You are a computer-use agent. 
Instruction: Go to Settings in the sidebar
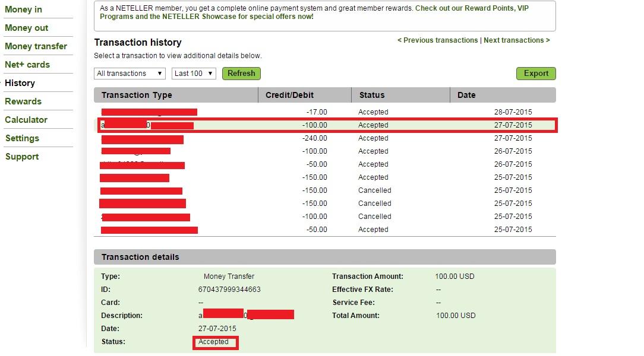[22, 139]
